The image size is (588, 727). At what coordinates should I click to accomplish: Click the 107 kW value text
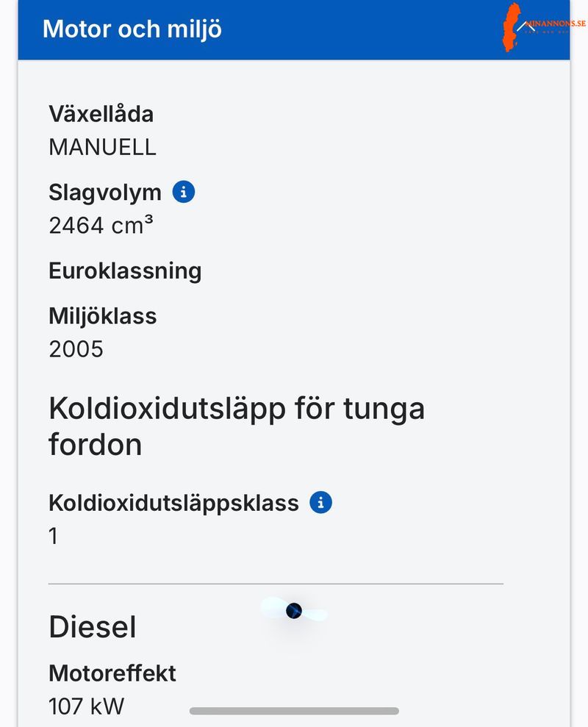tap(85, 706)
